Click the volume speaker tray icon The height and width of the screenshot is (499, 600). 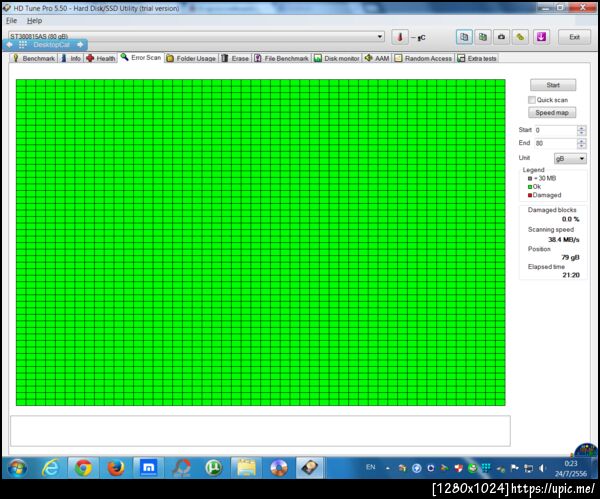(x=542, y=468)
